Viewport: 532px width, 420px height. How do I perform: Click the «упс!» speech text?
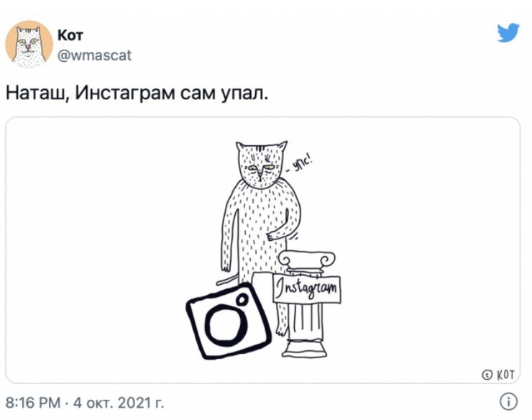click(299, 164)
